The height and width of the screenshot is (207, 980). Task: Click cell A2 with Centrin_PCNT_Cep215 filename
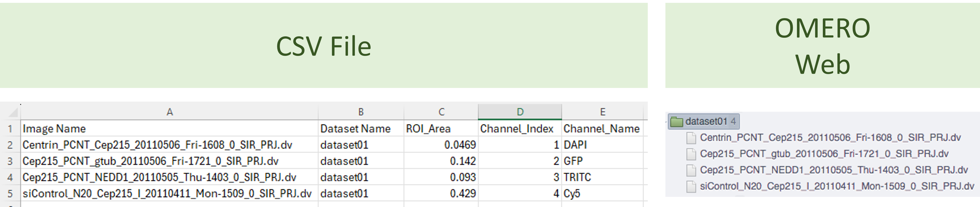coord(170,145)
